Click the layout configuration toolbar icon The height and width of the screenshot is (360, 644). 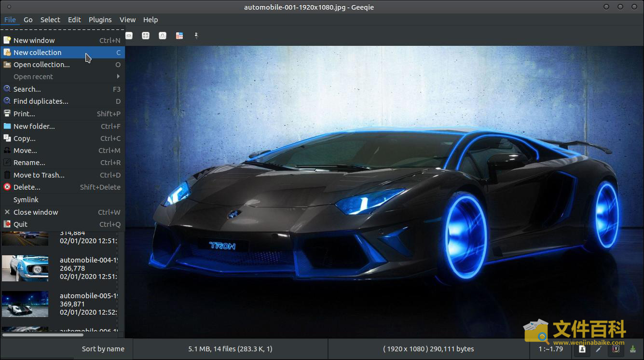[x=179, y=36]
